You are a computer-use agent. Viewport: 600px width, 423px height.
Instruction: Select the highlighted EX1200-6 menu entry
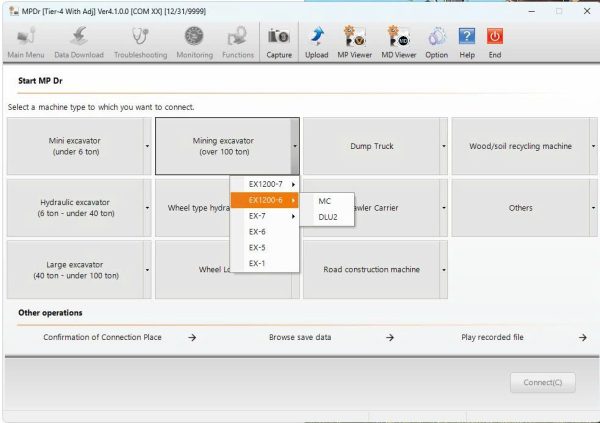pos(264,200)
